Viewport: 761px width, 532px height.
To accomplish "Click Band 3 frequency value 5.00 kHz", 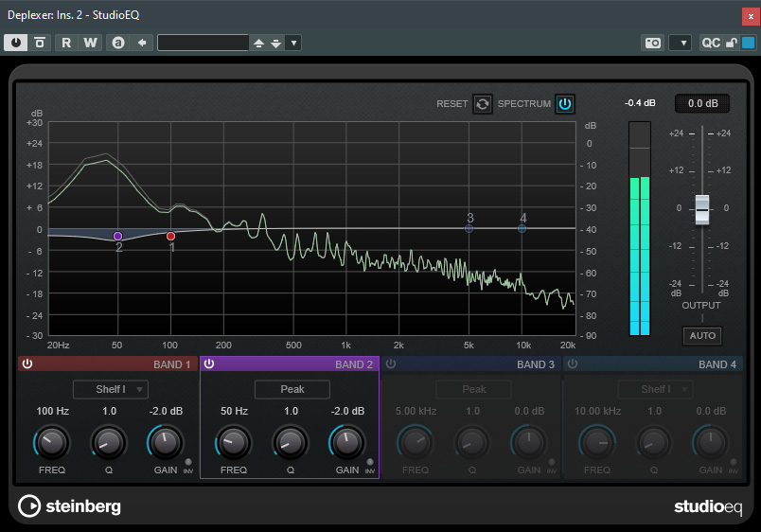I will point(416,411).
